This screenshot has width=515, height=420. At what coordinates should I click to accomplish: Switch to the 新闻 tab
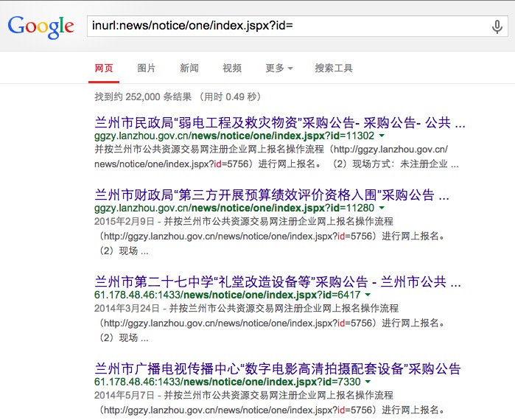click(189, 69)
